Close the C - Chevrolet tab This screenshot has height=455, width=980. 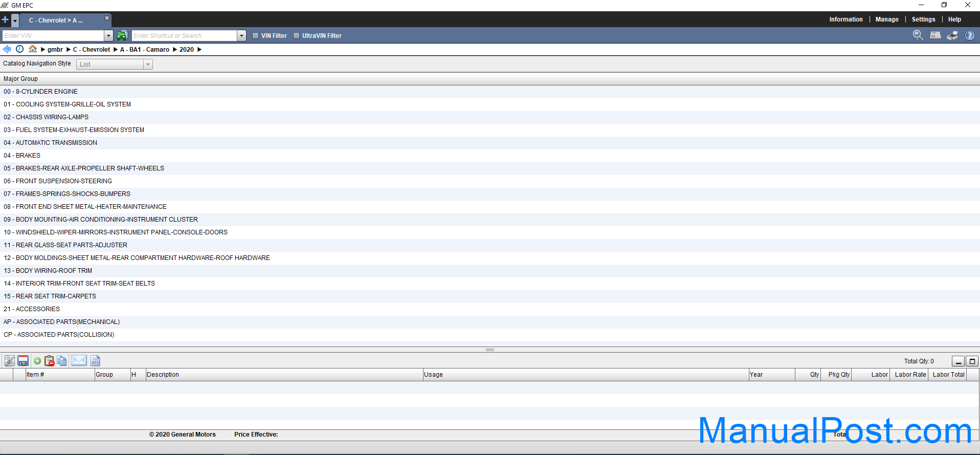pyautogui.click(x=107, y=18)
